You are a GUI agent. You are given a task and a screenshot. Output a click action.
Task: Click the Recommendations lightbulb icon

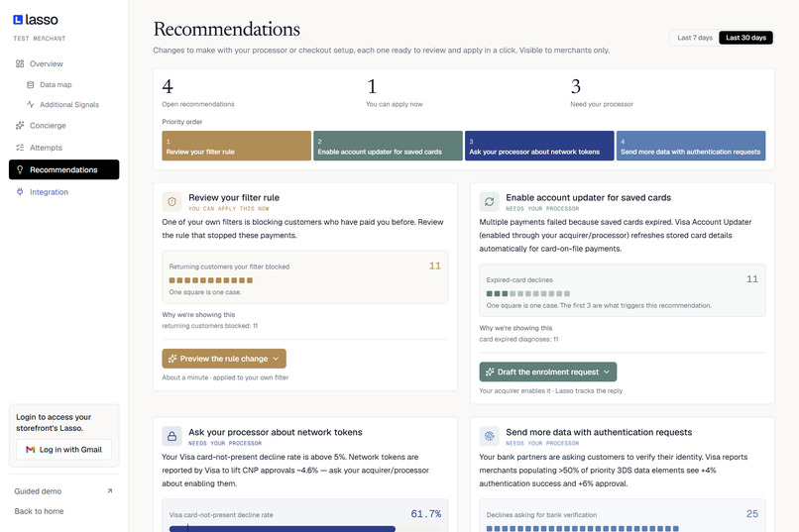click(20, 169)
